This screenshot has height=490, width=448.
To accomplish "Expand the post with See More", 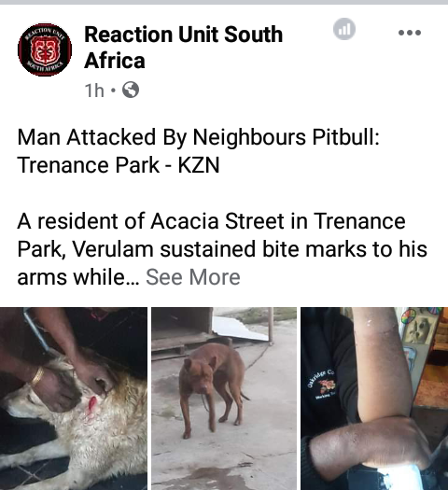I will (x=193, y=277).
